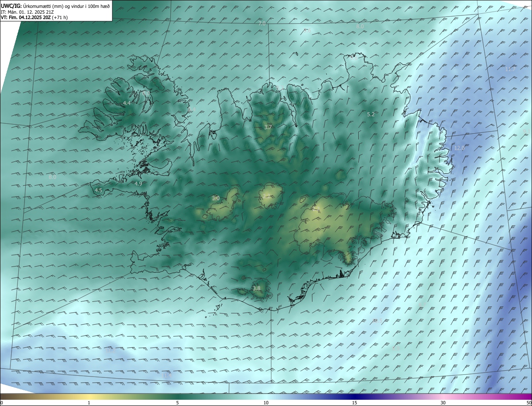Click the valid time 'VT: Fim. 04.12.2025 20Z'

pyautogui.click(x=26, y=17)
